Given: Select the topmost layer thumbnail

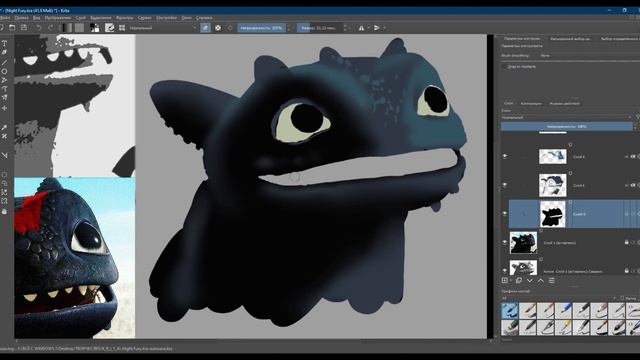Looking at the screenshot, I should (553, 156).
